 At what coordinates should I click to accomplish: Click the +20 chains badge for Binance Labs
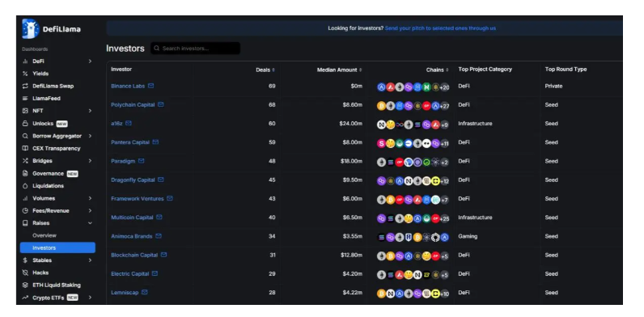[444, 87]
